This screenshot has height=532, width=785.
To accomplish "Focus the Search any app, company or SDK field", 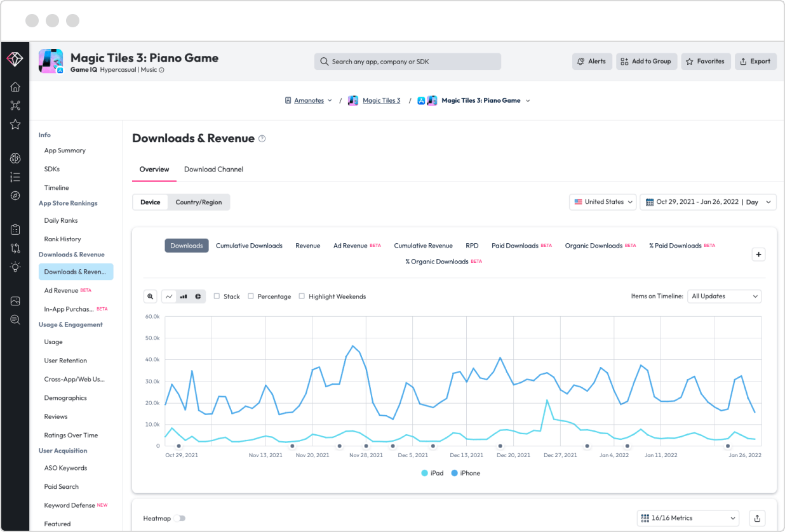I will (x=408, y=62).
